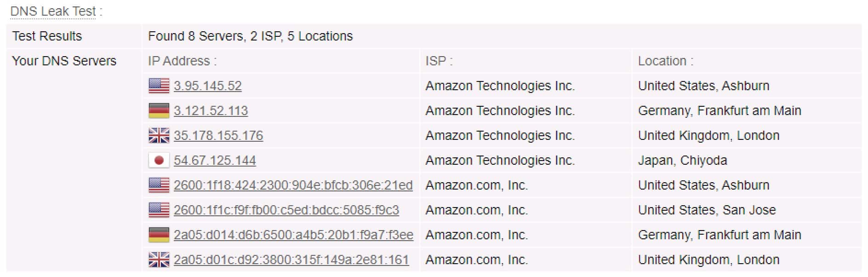Click the DNS Leak Test heading
Viewport: 868px width, 277px height.
click(56, 11)
